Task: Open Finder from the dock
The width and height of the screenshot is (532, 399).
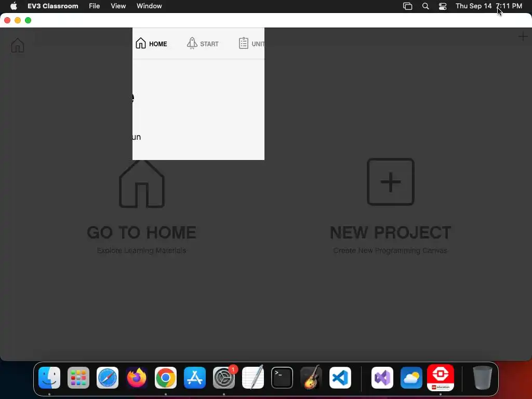Action: tap(49, 378)
